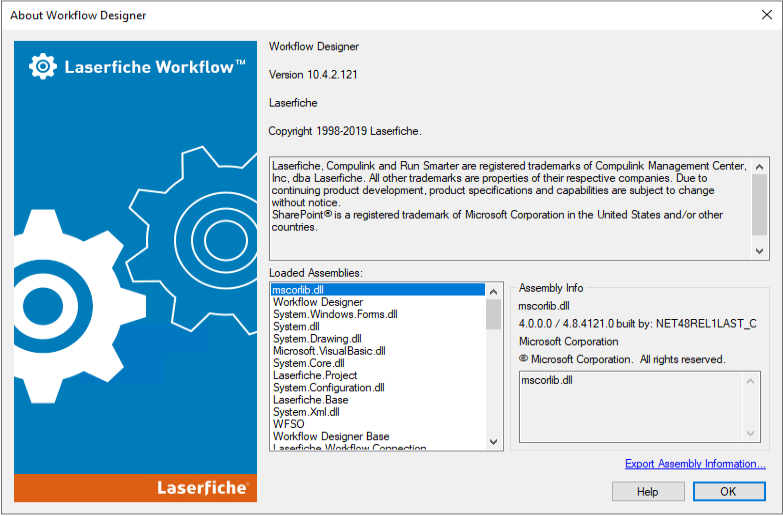Click the Help button
The width and height of the screenshot is (783, 516).
(648, 492)
